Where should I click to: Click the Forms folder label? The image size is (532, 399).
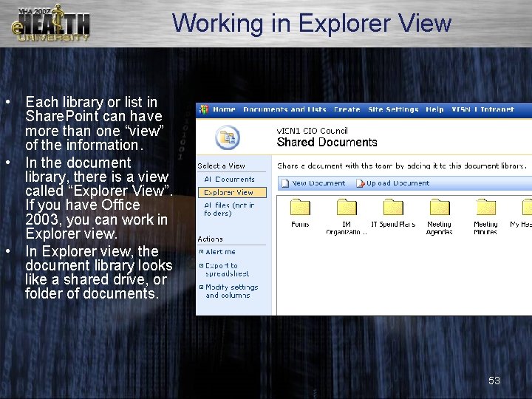tap(300, 225)
